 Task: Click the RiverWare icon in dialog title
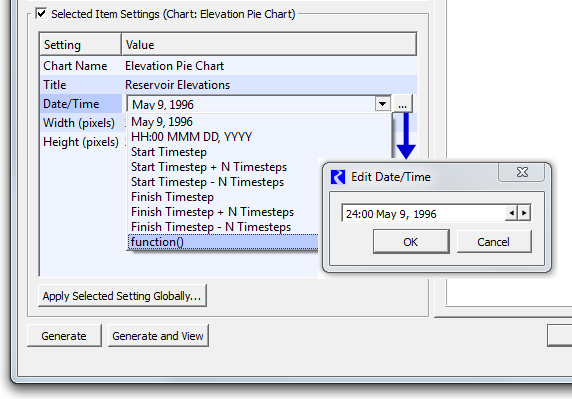coord(338,177)
